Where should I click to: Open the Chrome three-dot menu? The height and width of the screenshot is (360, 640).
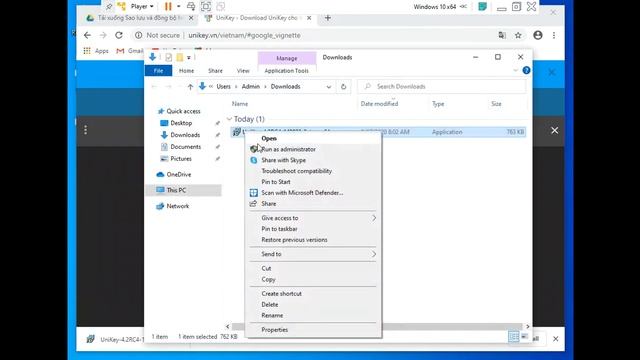pos(554,35)
